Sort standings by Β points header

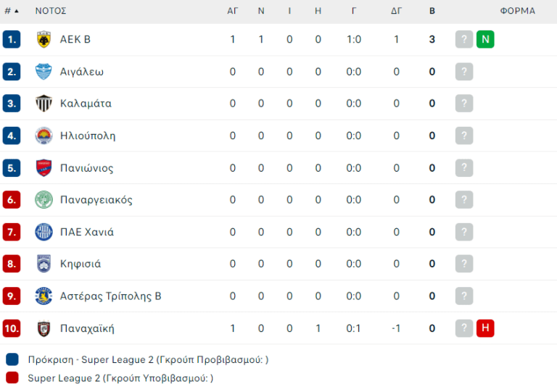coord(432,11)
